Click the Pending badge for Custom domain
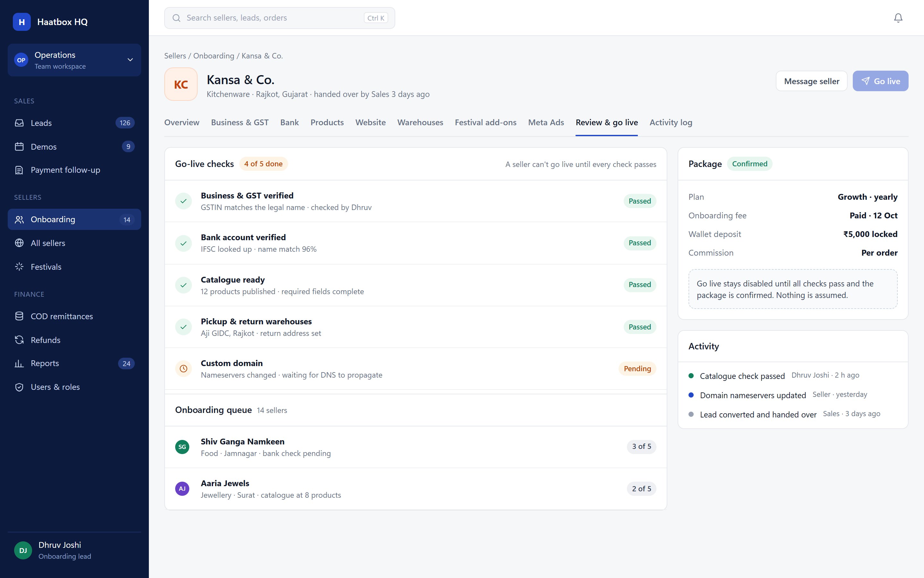Image resolution: width=924 pixels, height=578 pixels. [x=637, y=369]
